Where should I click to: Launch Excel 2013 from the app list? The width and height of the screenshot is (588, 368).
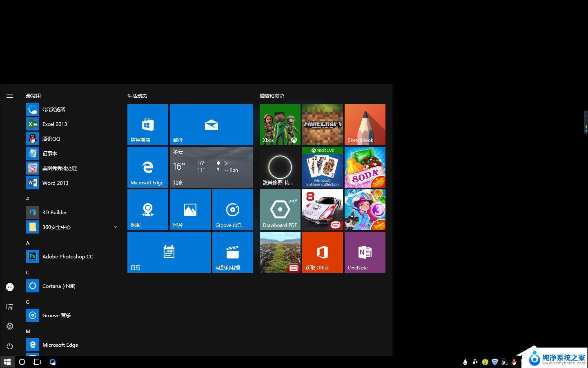pyautogui.click(x=72, y=124)
